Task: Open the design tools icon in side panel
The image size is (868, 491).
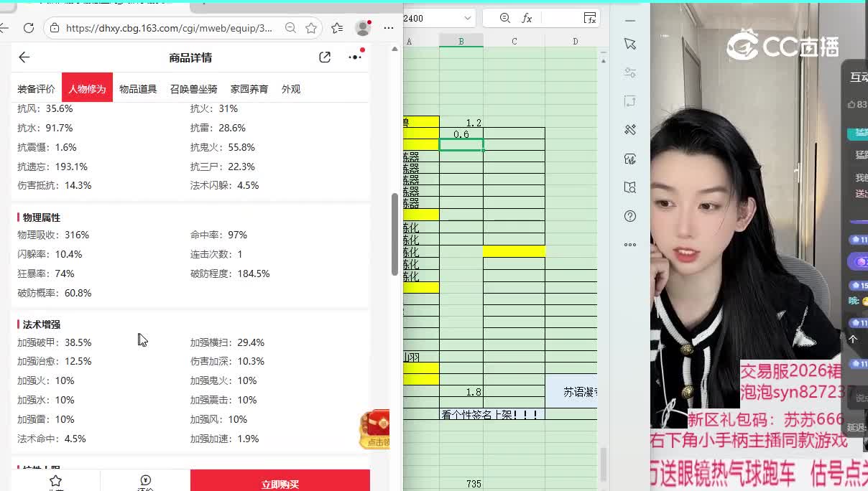Action: 630,130
